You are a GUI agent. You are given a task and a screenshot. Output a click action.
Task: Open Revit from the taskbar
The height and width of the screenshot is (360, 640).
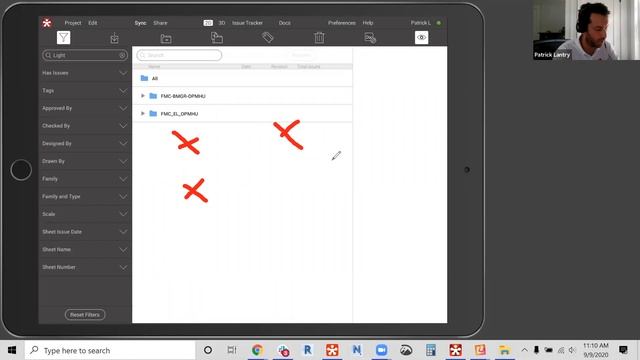[307, 350]
